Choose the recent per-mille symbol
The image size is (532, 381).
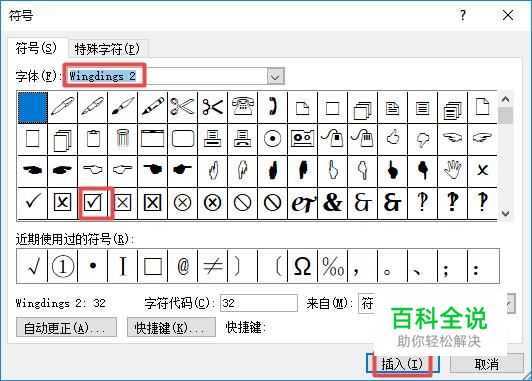click(x=332, y=266)
